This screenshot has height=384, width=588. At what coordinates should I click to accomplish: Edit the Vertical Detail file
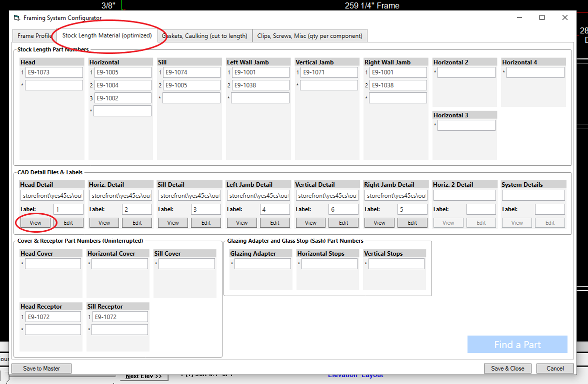(x=343, y=223)
